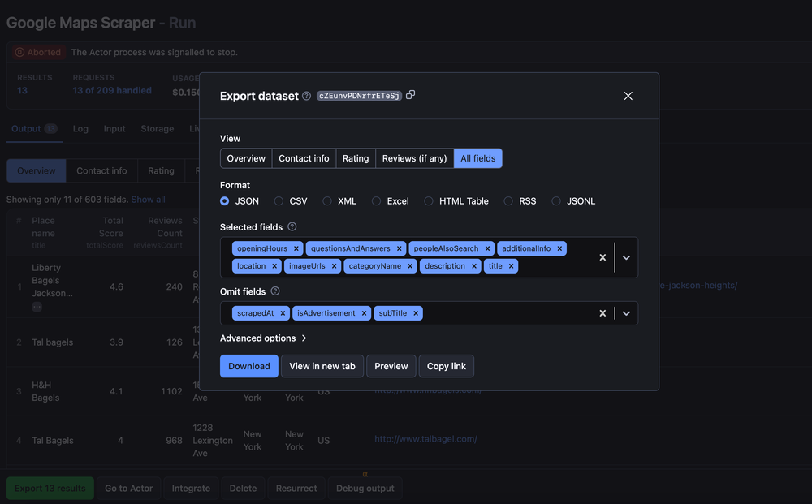This screenshot has height=504, width=812.
Task: Switch view to Contact info tab
Action: click(x=304, y=158)
